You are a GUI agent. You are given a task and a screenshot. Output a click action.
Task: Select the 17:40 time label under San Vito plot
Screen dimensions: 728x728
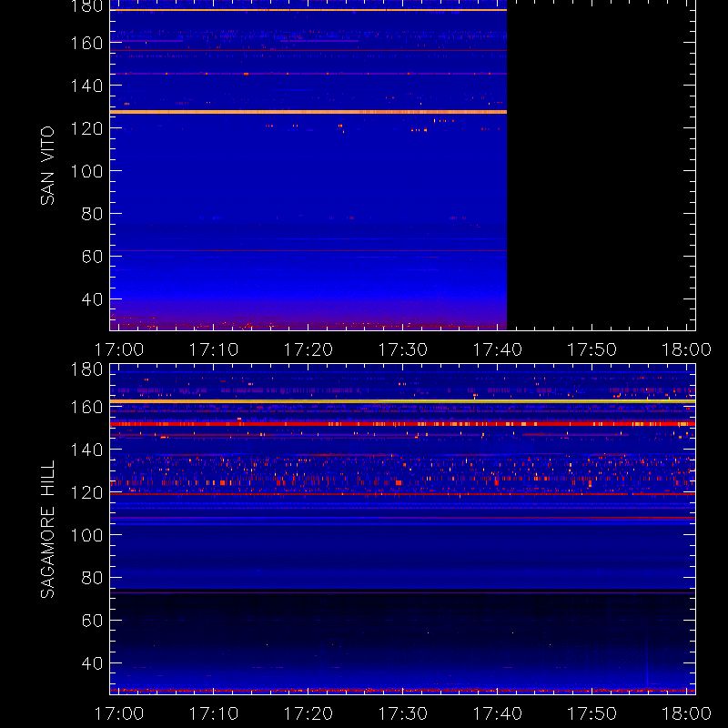[x=497, y=349]
